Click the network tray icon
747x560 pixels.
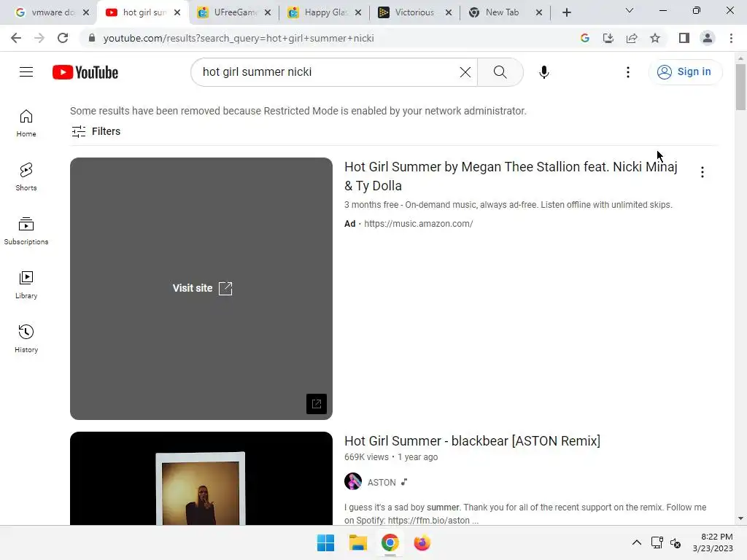(x=657, y=542)
